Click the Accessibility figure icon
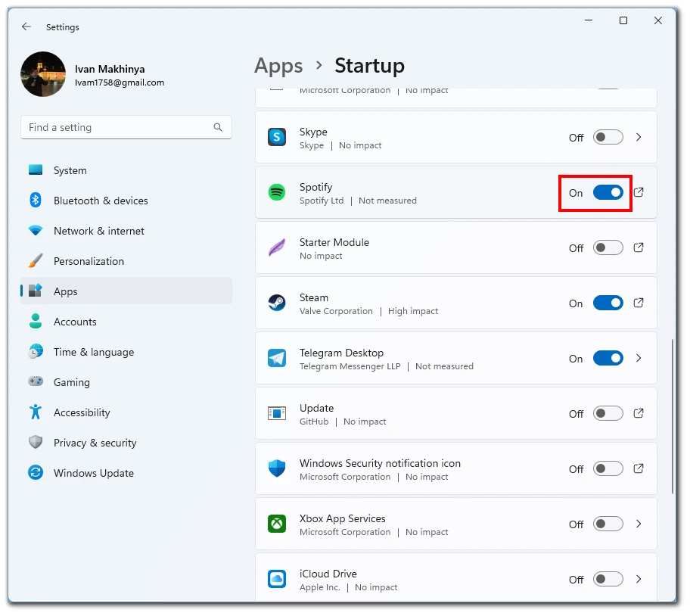This screenshot has height=616, width=690. pyautogui.click(x=36, y=412)
